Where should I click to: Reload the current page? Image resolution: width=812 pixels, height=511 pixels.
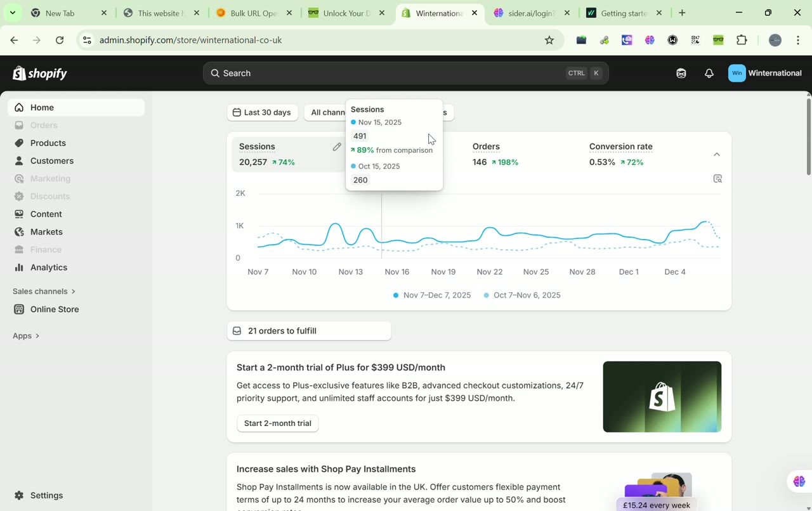(x=60, y=41)
